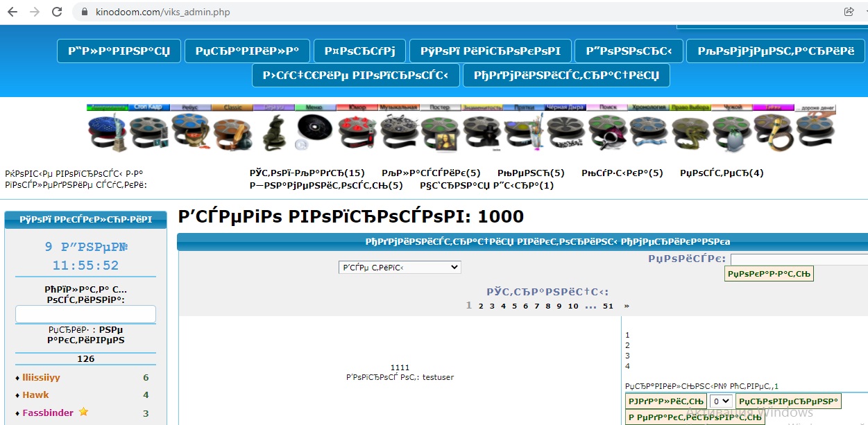This screenshot has height=425, width=868.
Task: Click the browser share page icon
Action: (x=849, y=12)
